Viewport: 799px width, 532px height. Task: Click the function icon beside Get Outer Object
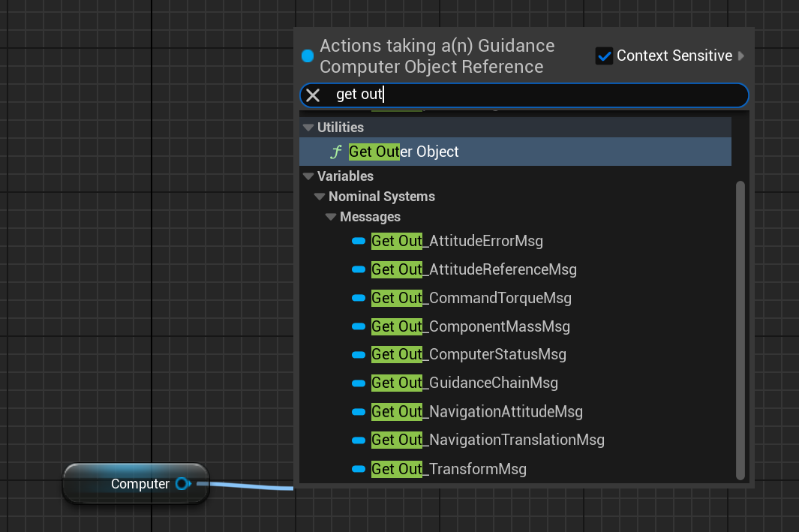[337, 152]
